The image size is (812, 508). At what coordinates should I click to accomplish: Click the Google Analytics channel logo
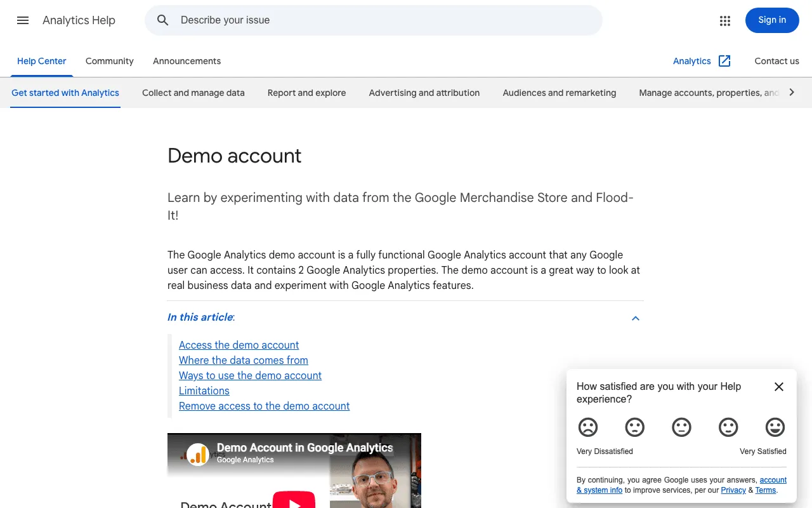point(198,454)
